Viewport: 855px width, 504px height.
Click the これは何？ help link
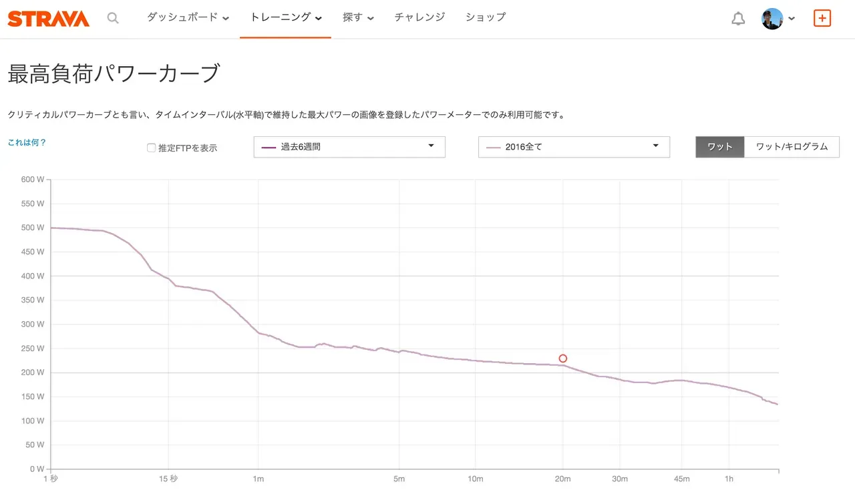coord(26,142)
